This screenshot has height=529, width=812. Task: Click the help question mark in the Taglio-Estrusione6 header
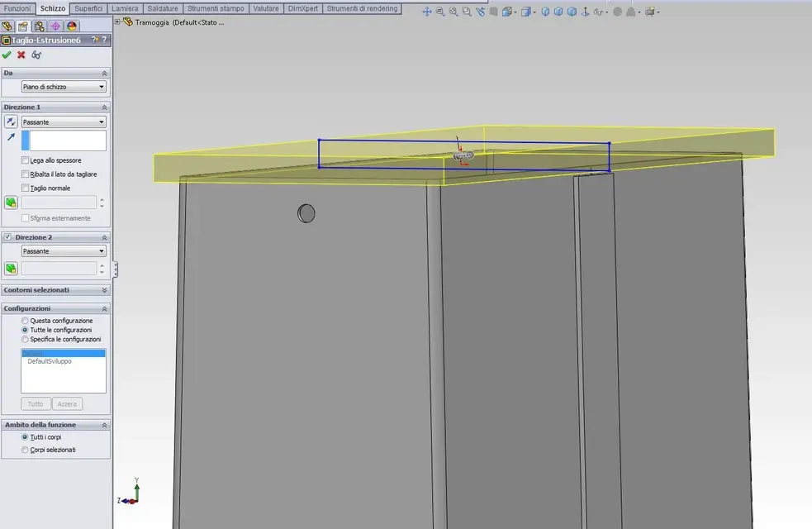[x=105, y=40]
